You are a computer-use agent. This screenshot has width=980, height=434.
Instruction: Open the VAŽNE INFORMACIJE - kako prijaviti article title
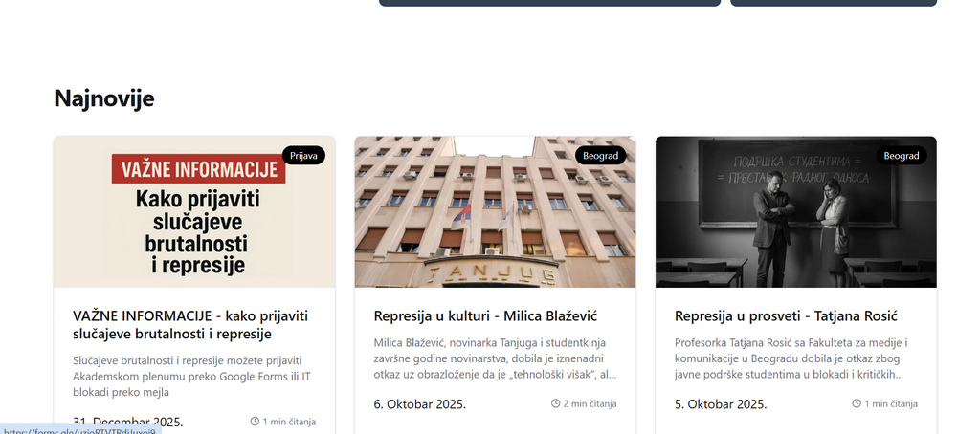[190, 325]
